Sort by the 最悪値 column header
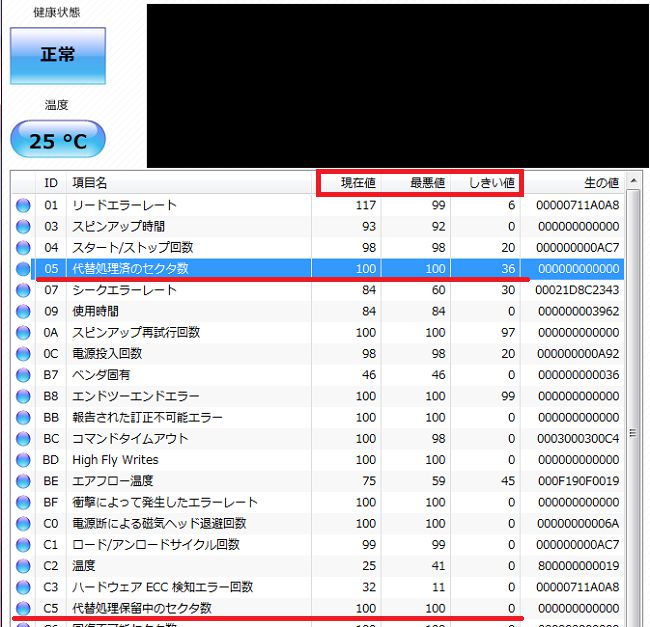The height and width of the screenshot is (627, 650). pyautogui.click(x=416, y=183)
